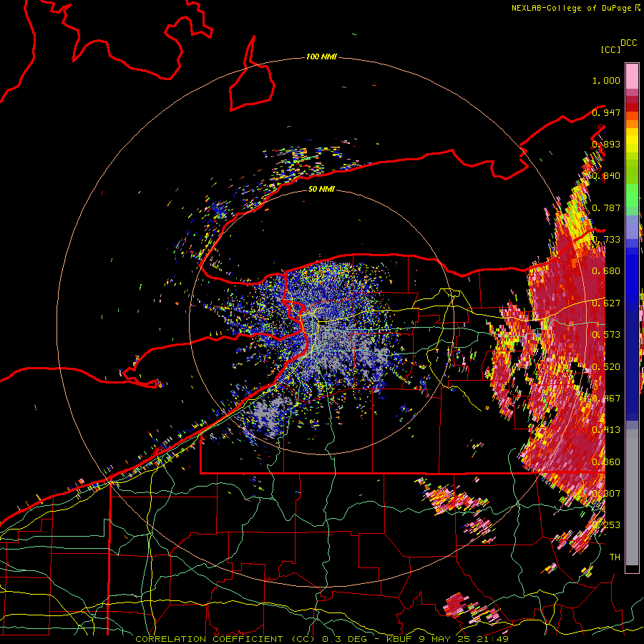Click the 0.573 legend value
644x644 pixels.
coord(606,335)
